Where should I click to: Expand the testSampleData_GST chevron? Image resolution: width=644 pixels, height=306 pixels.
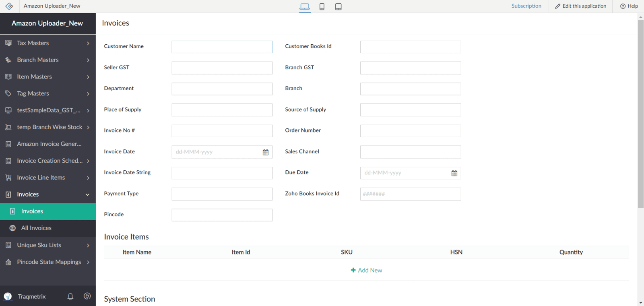(x=88, y=110)
